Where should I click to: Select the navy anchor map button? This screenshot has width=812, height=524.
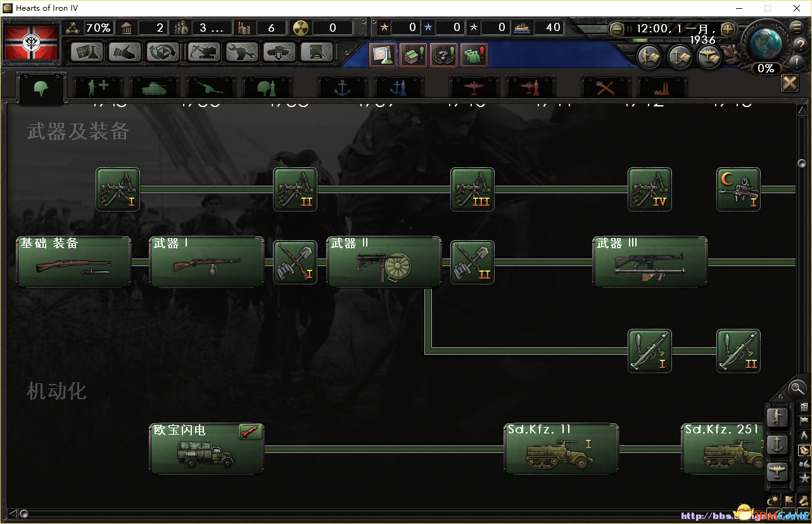[777, 445]
